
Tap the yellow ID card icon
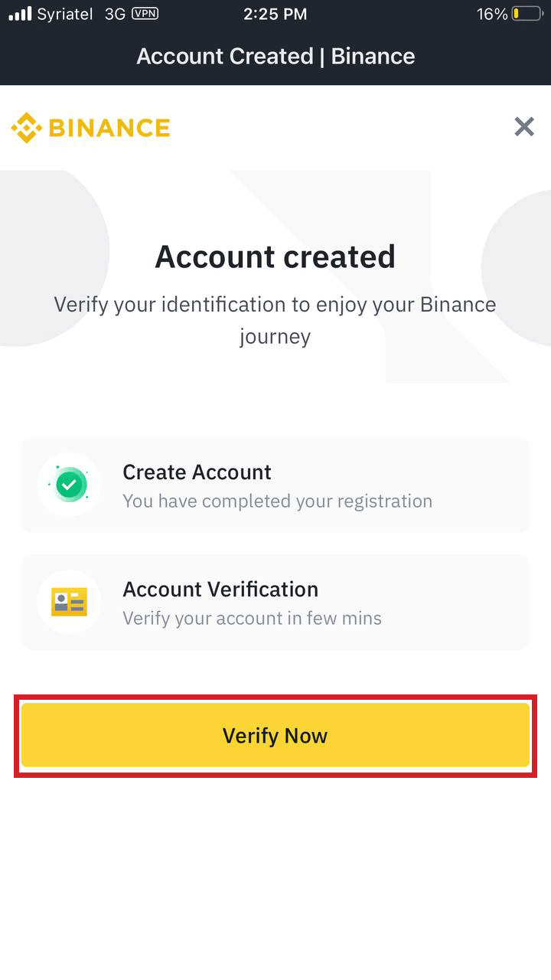70,602
